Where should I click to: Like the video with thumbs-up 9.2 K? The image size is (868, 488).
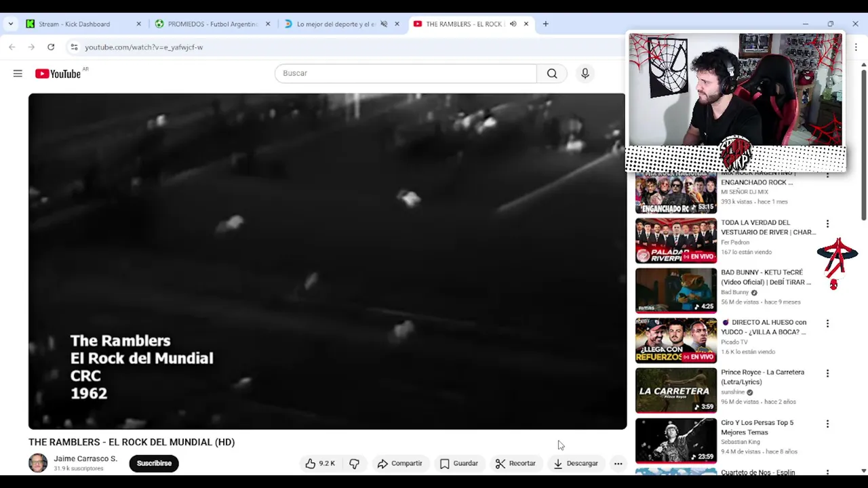320,464
